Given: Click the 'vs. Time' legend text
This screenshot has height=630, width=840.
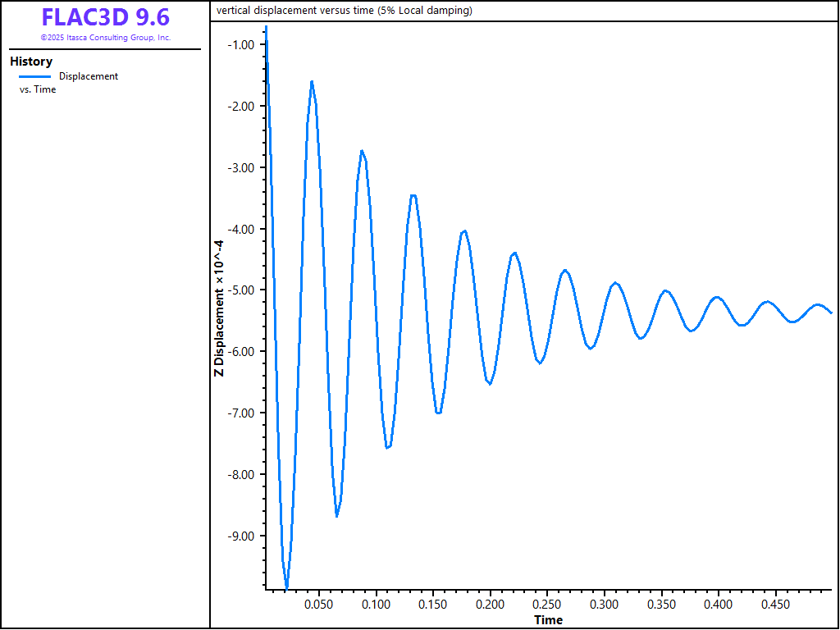Looking at the screenshot, I should pyautogui.click(x=38, y=89).
